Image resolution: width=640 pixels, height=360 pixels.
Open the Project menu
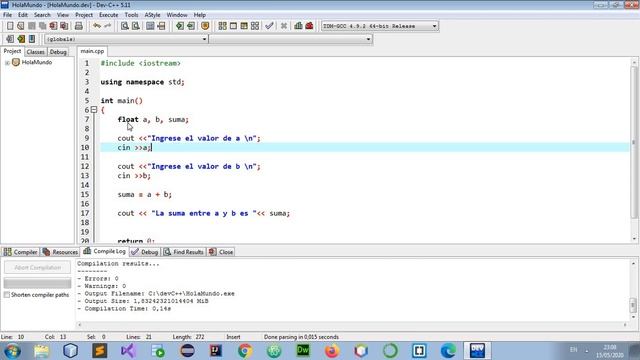point(84,15)
